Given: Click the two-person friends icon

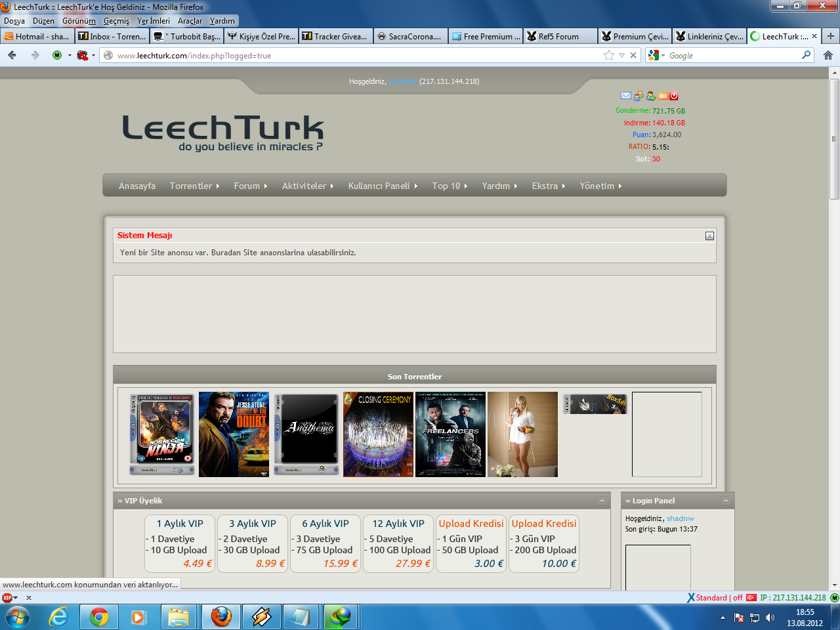Looking at the screenshot, I should pos(638,96).
